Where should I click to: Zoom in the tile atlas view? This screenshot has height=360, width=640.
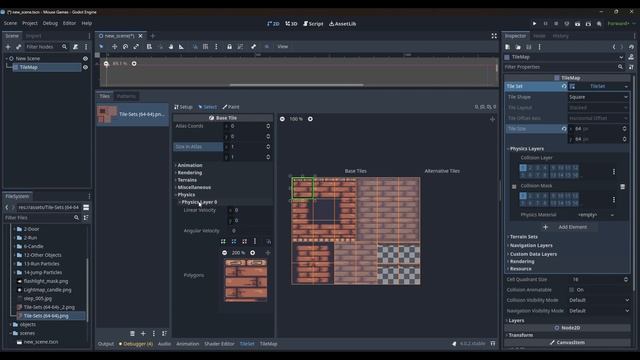(310, 119)
